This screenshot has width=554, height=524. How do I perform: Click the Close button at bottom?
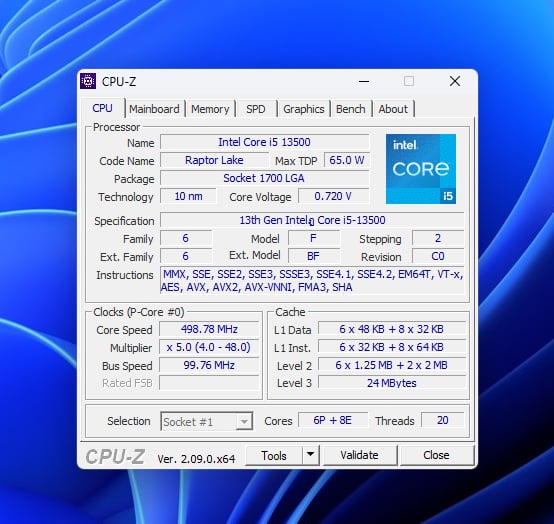[x=436, y=455]
